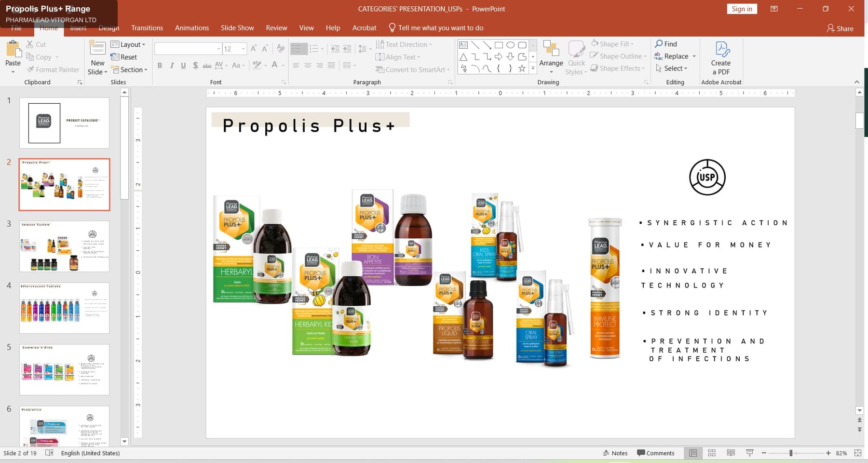Fit slide to current window
Viewport: 868px width, 463px height.
[858, 453]
